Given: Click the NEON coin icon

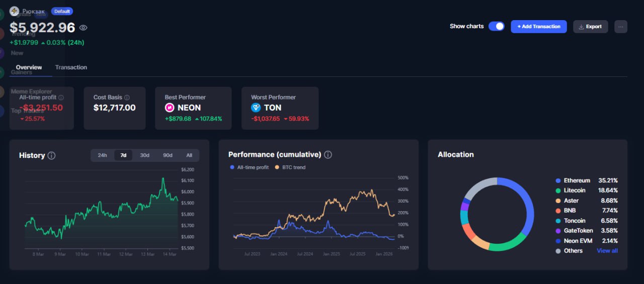Looking at the screenshot, I should (170, 108).
